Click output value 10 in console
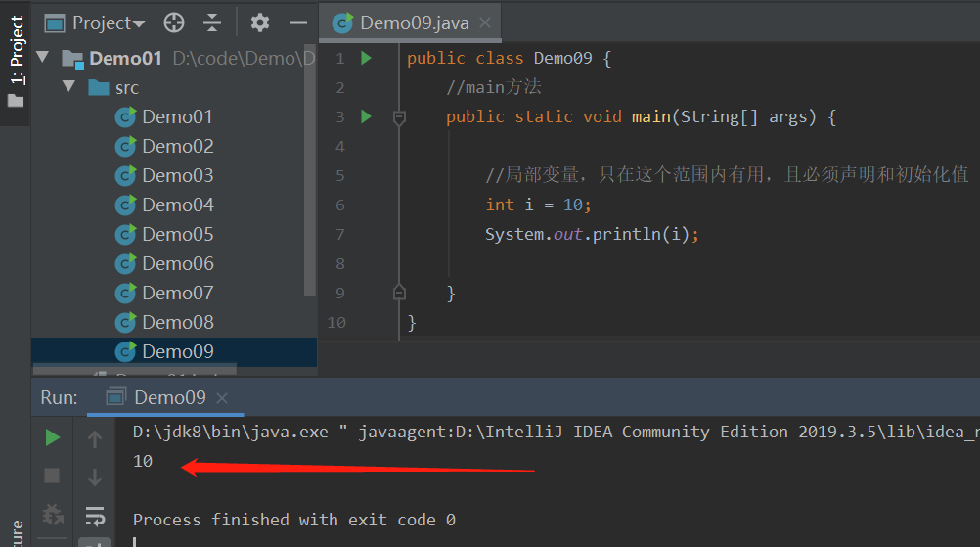Viewport: 980px width, 547px height. pos(143,461)
